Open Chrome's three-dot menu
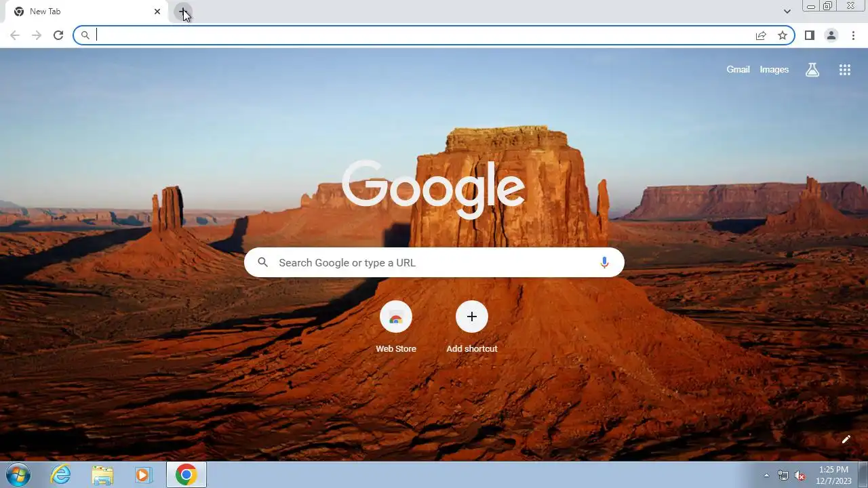Image resolution: width=868 pixels, height=488 pixels. 853,35
